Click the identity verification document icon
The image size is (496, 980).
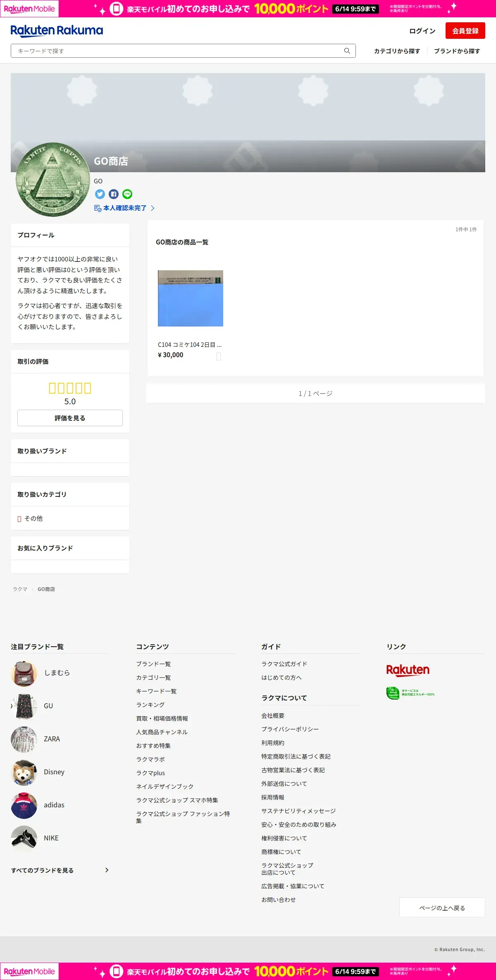pos(98,208)
